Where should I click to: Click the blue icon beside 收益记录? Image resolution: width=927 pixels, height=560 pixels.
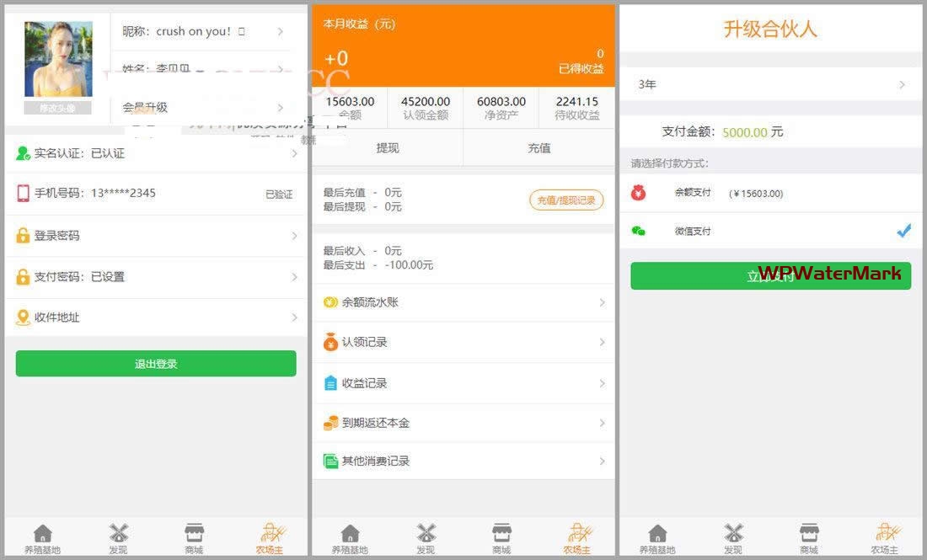click(x=330, y=383)
